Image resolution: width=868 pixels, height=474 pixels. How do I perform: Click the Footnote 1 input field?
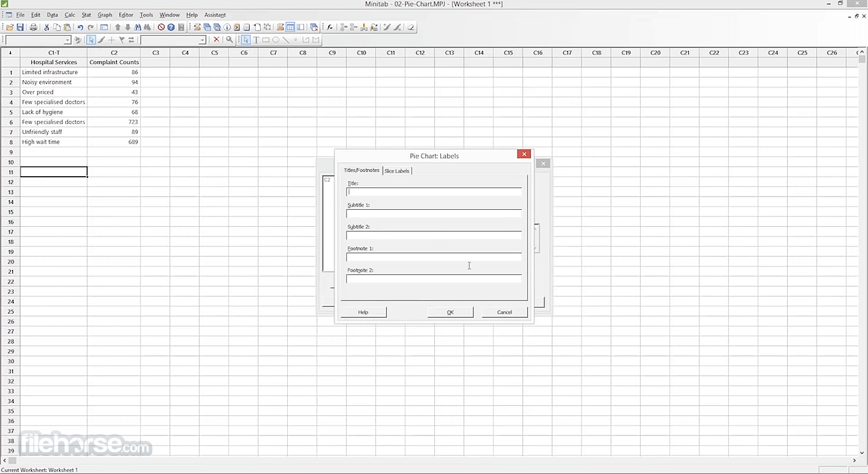[x=434, y=257]
